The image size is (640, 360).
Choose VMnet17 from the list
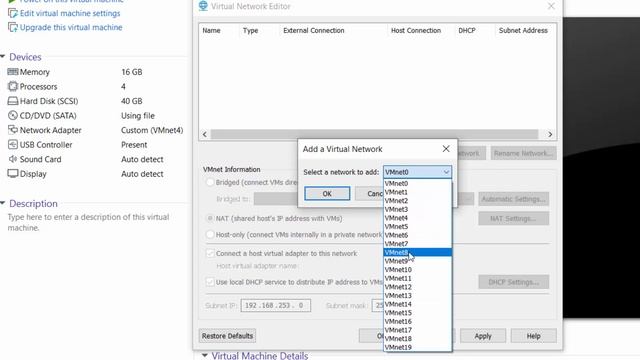[417, 330]
